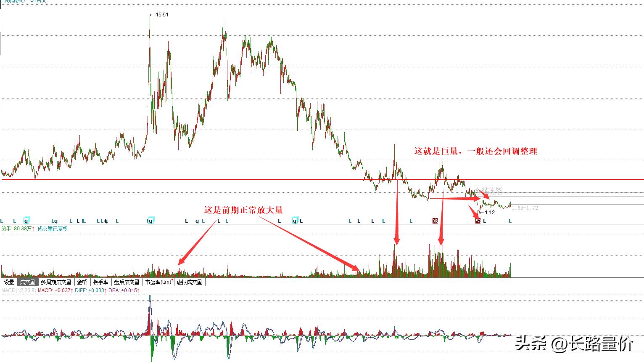Open the 盘后成交量 tab

pos(127,282)
